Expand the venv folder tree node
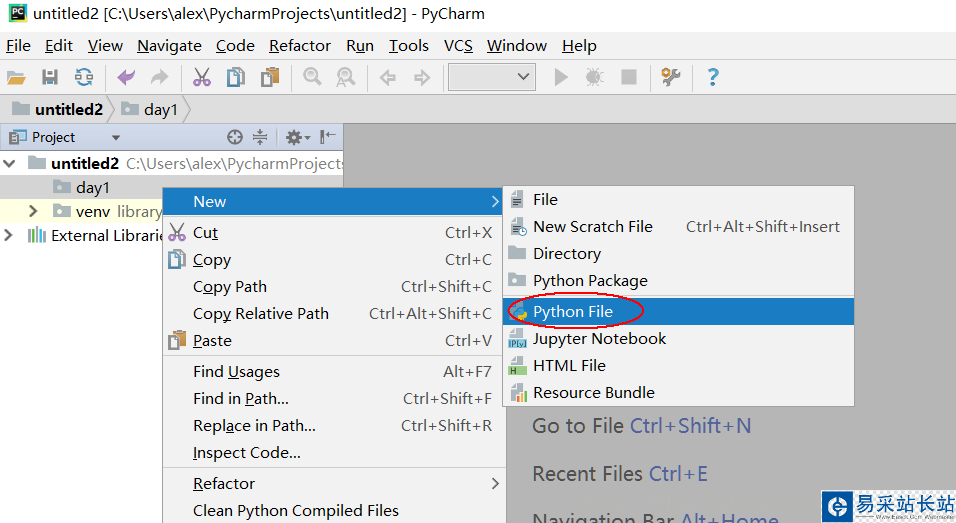This screenshot has width=956, height=523. (x=33, y=211)
